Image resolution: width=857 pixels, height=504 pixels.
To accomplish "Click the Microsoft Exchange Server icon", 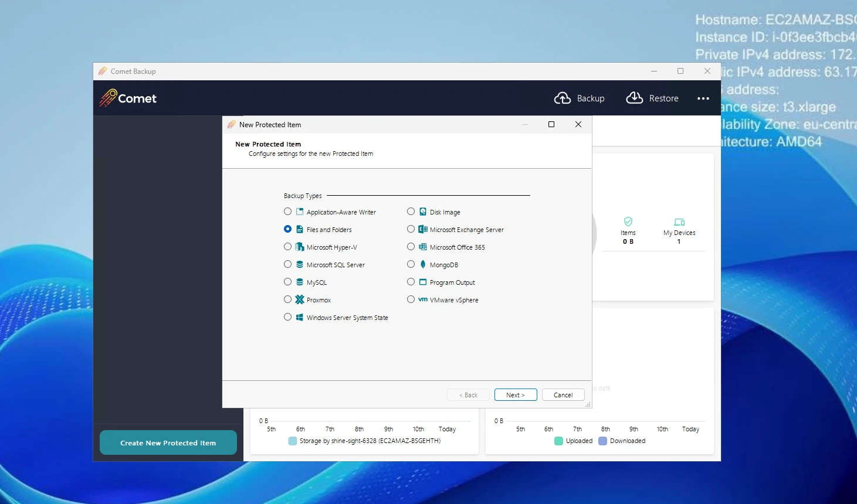I will (423, 229).
